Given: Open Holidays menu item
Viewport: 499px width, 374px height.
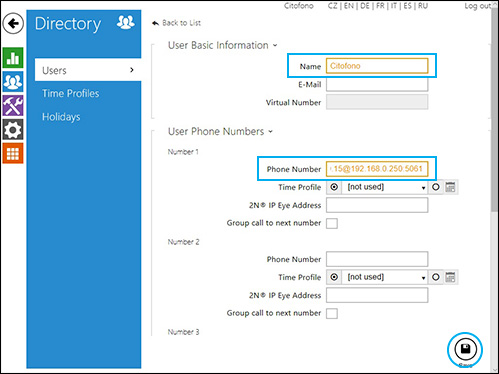Looking at the screenshot, I should pos(61,117).
